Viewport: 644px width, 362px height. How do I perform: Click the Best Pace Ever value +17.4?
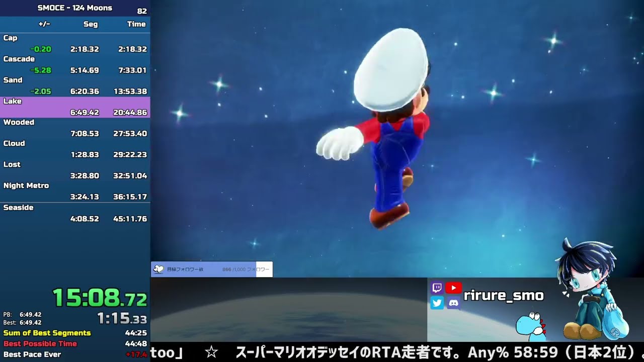point(136,354)
